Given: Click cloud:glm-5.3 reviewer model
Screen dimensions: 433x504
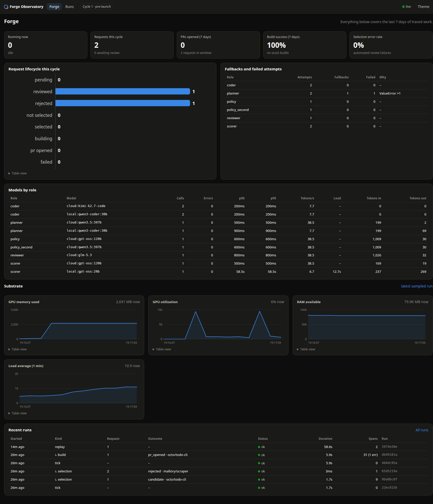Looking at the screenshot, I should click(x=79, y=255).
